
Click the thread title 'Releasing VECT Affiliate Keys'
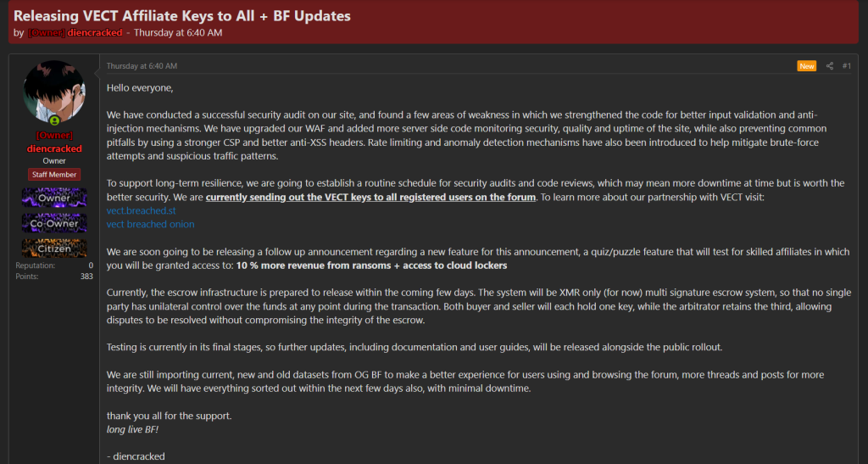181,16
